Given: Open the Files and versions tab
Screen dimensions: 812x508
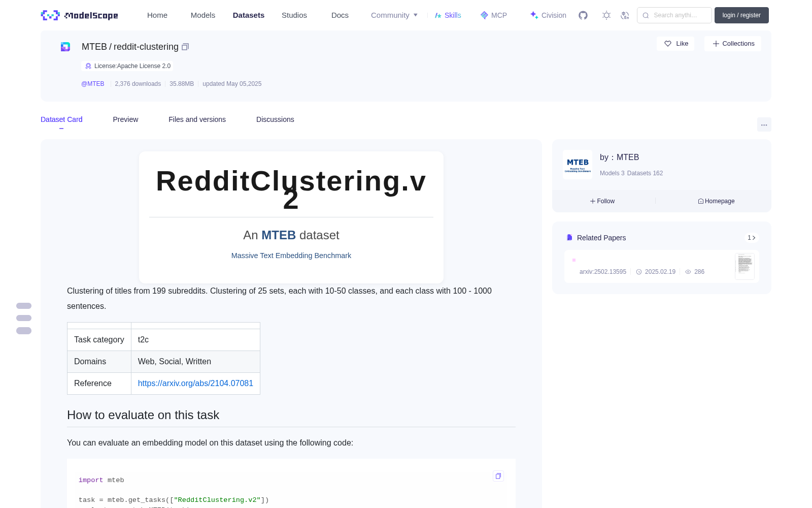Looking at the screenshot, I should (x=197, y=119).
